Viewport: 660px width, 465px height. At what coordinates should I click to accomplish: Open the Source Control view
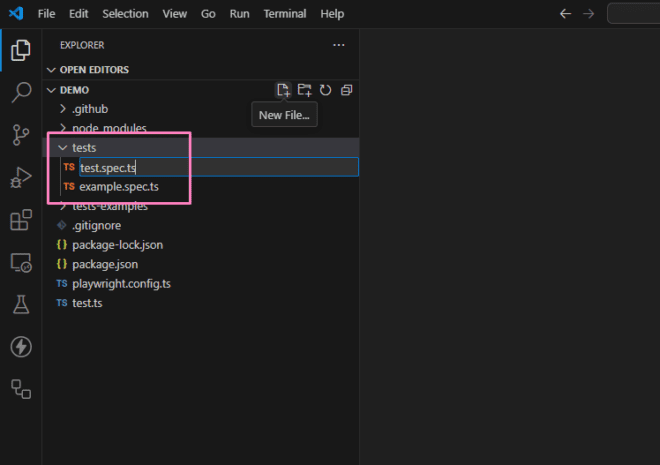pos(21,135)
